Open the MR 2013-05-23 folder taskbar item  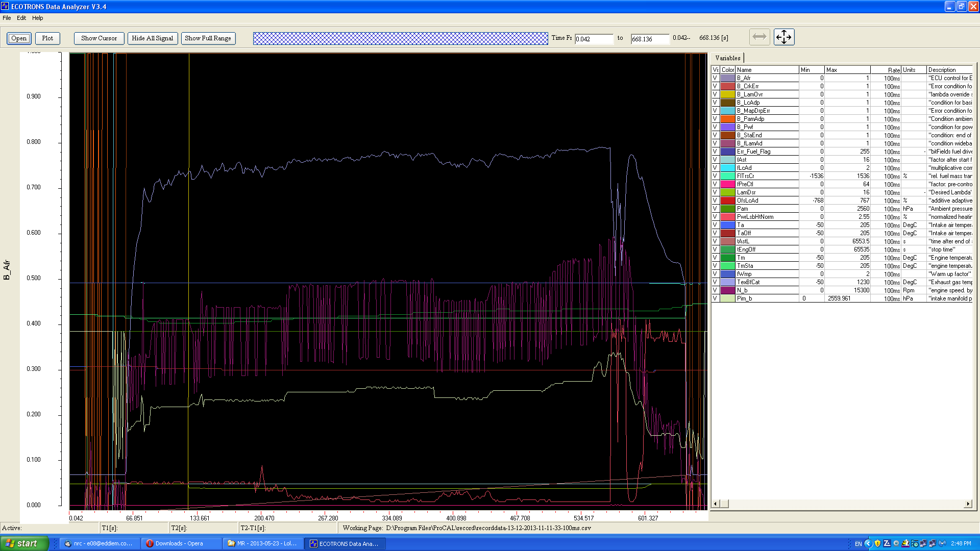coord(263,543)
